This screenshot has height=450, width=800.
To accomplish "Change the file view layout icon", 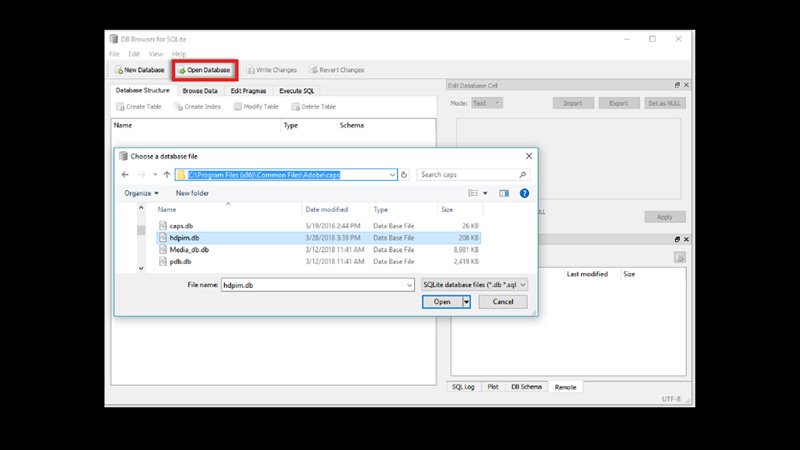I will (473, 193).
